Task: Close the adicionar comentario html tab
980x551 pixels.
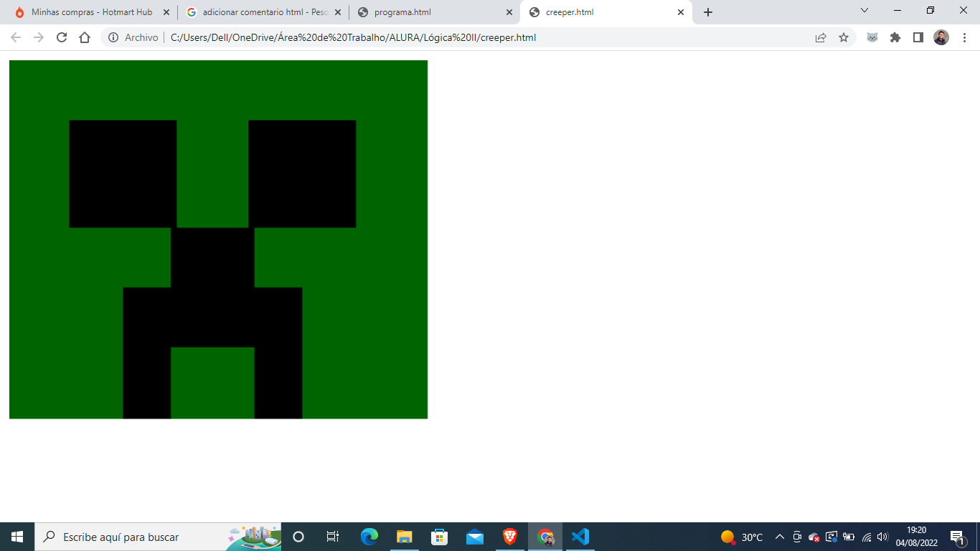Action: point(338,12)
